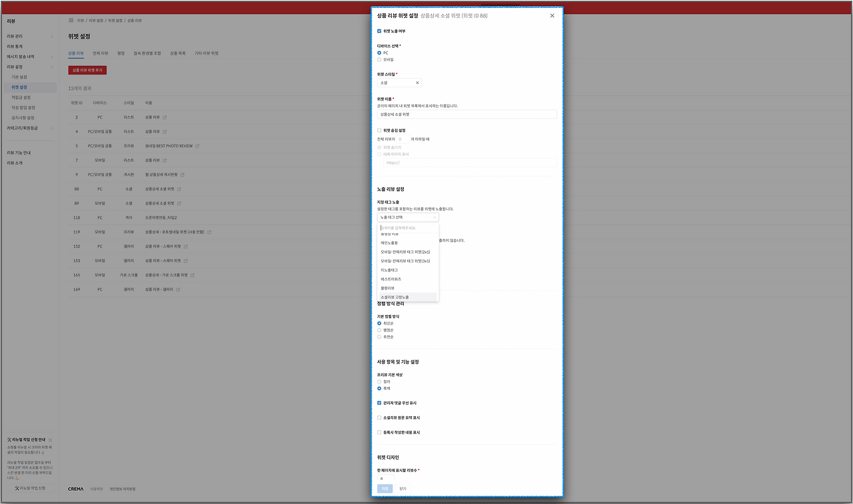The height and width of the screenshot is (504, 853).
Task: Open external link icon for widget ID 119
Action: (x=209, y=232)
